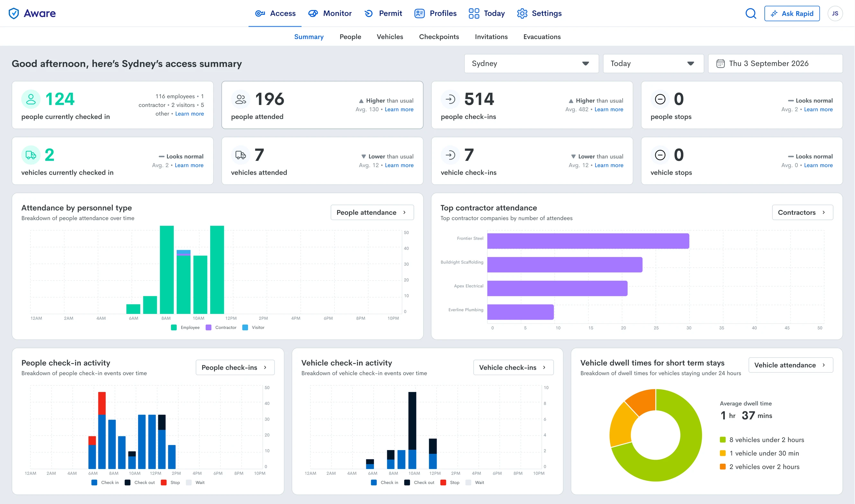Click the calendar icon in date field
The width and height of the screenshot is (855, 504).
click(720, 64)
